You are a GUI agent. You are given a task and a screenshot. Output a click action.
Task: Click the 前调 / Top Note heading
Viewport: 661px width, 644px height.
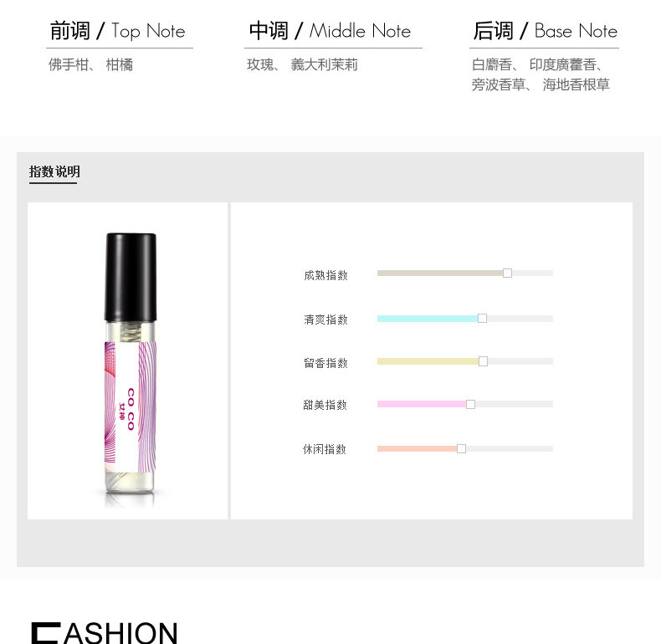[x=117, y=31]
